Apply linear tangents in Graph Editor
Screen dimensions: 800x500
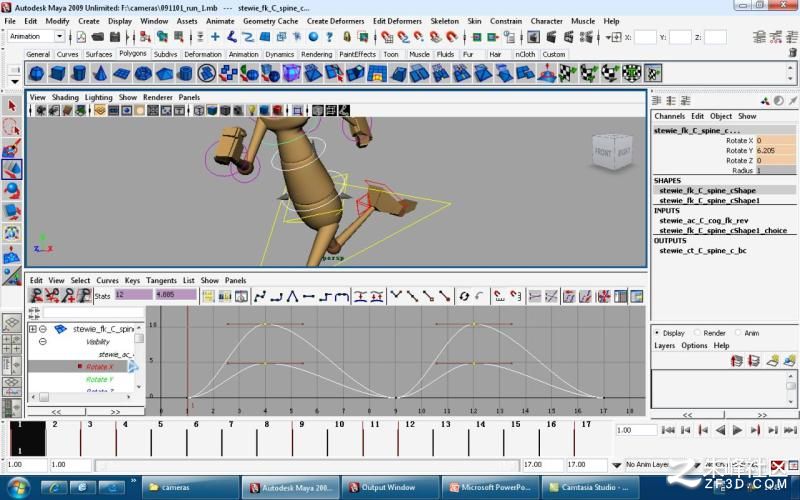coord(292,296)
